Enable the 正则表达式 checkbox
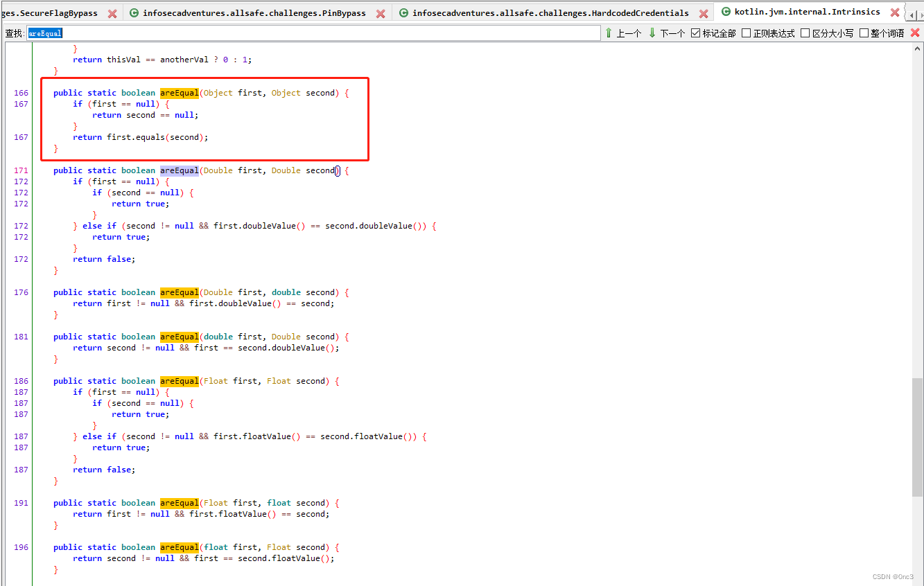924x586 pixels. click(747, 33)
